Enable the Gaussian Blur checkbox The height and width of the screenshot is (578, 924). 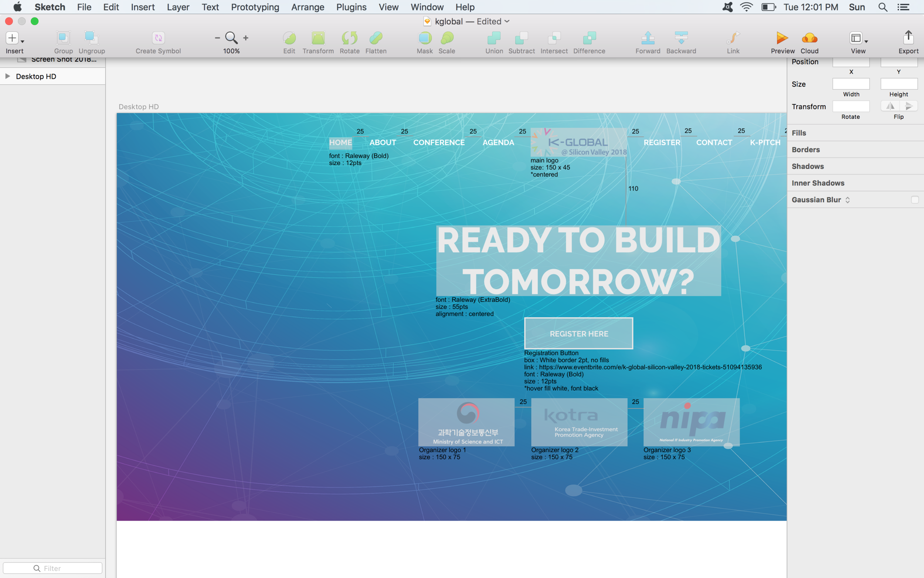point(915,200)
